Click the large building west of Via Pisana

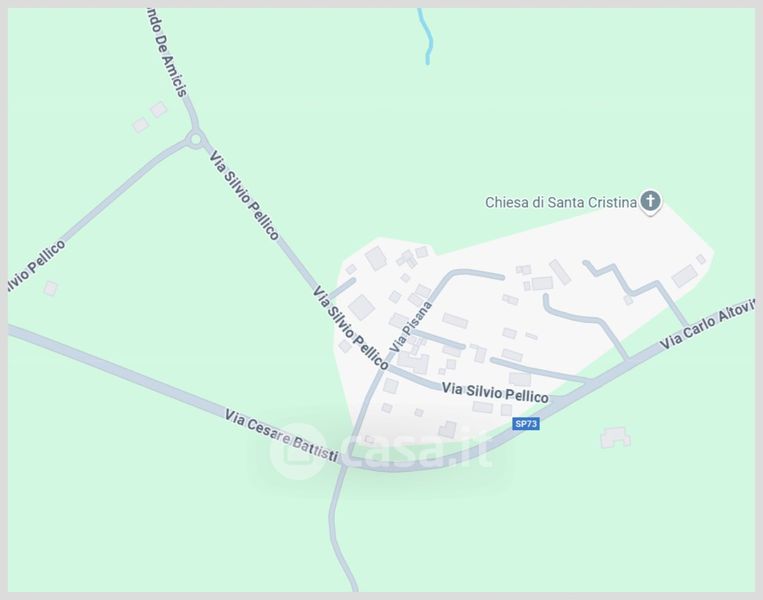(362, 308)
